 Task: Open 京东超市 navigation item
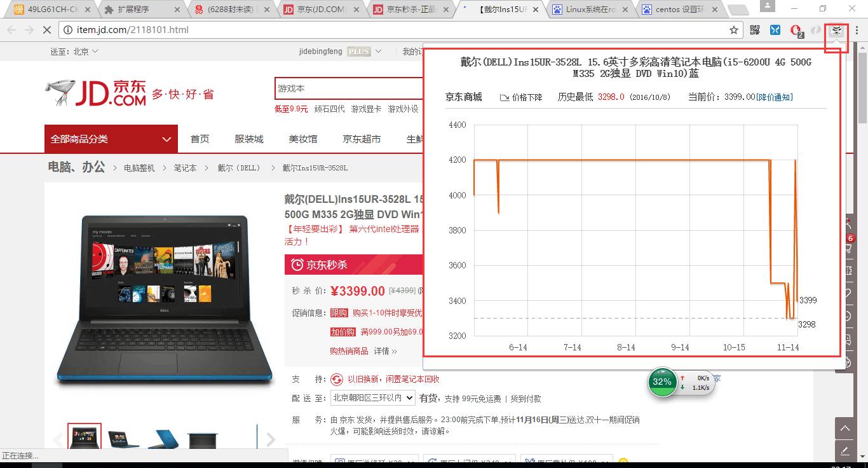click(x=362, y=139)
